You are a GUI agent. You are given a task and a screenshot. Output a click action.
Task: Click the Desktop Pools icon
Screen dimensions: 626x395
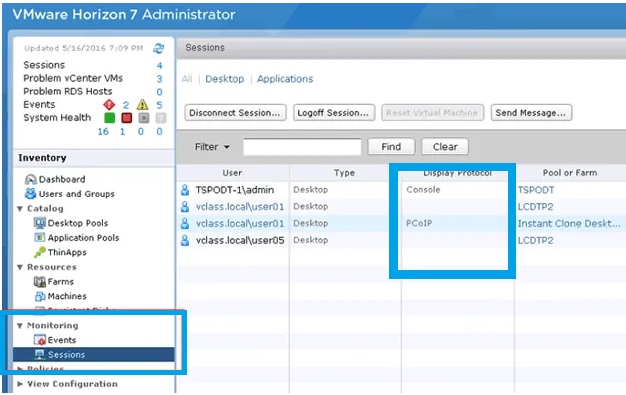coord(40,223)
